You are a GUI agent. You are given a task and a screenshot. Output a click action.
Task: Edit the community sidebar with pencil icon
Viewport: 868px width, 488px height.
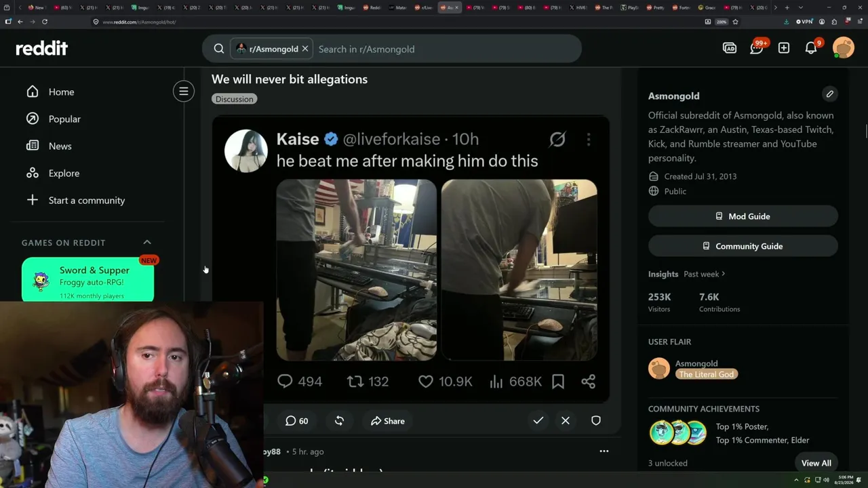click(830, 94)
